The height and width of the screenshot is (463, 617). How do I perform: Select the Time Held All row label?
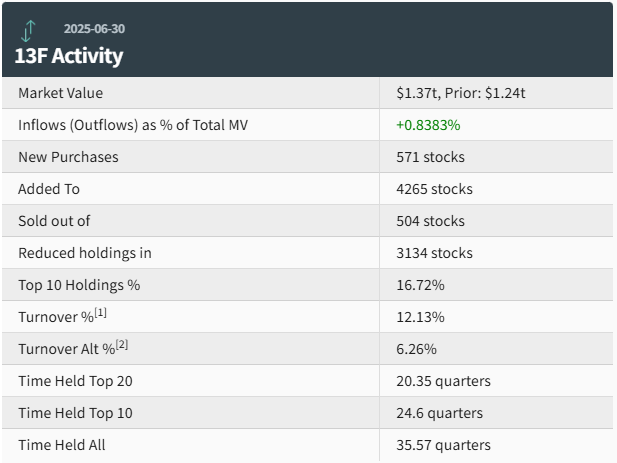(61, 445)
